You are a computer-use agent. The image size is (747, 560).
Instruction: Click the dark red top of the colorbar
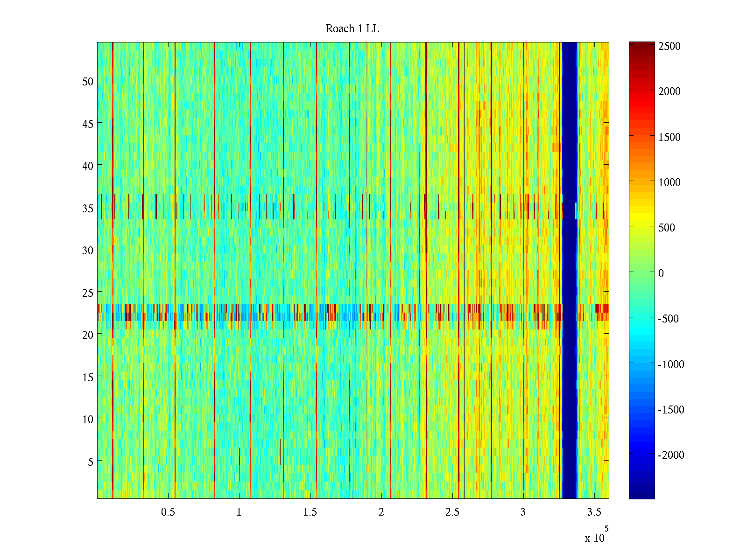tap(641, 46)
